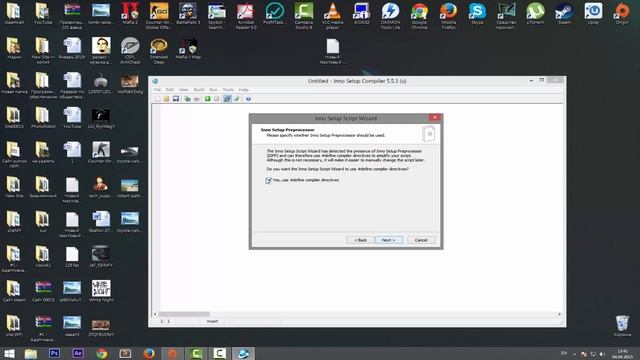640x360 pixels.
Task: Click the Insert indicator in the status bar
Action: [x=212, y=321]
